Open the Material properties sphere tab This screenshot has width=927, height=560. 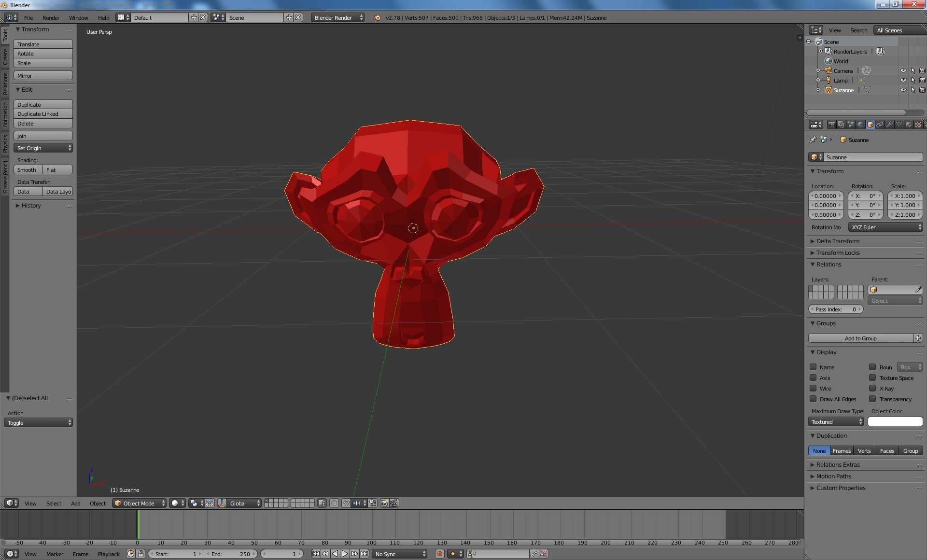pos(909,125)
